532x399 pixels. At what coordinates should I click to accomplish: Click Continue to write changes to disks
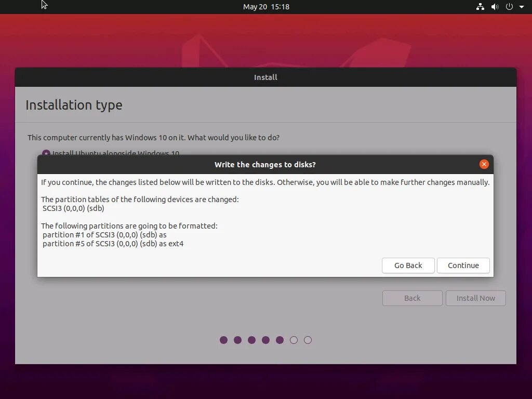[x=463, y=265]
